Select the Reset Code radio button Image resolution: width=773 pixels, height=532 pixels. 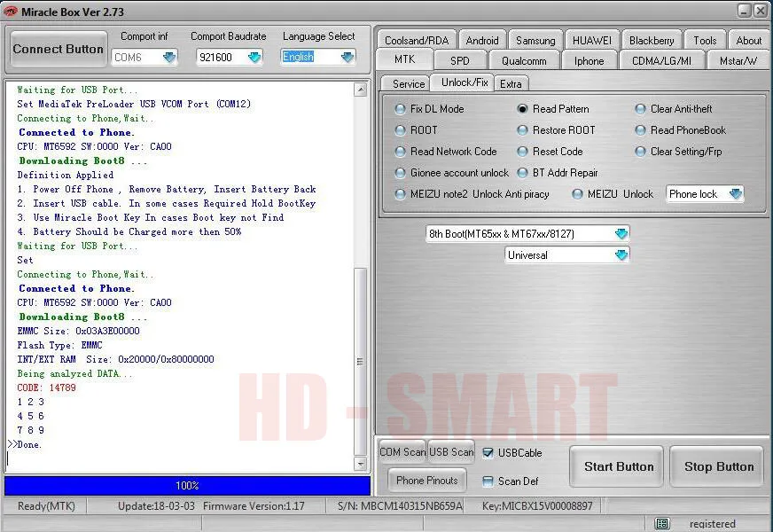point(522,152)
